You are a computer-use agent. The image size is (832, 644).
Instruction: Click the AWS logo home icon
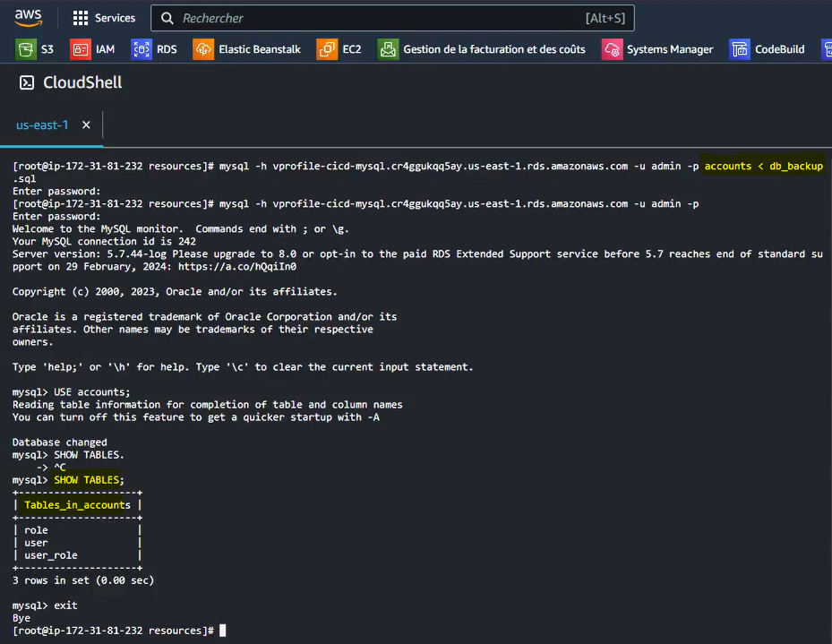(x=28, y=18)
